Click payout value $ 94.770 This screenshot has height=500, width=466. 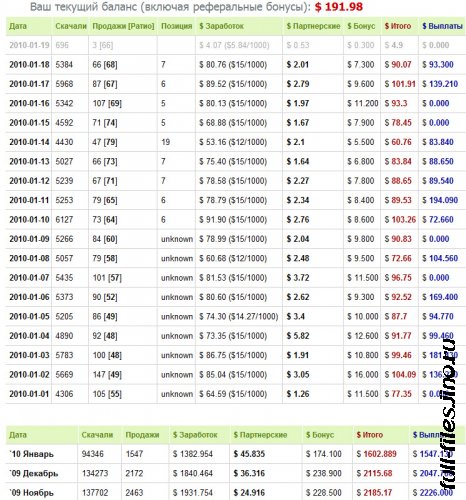[x=438, y=316]
